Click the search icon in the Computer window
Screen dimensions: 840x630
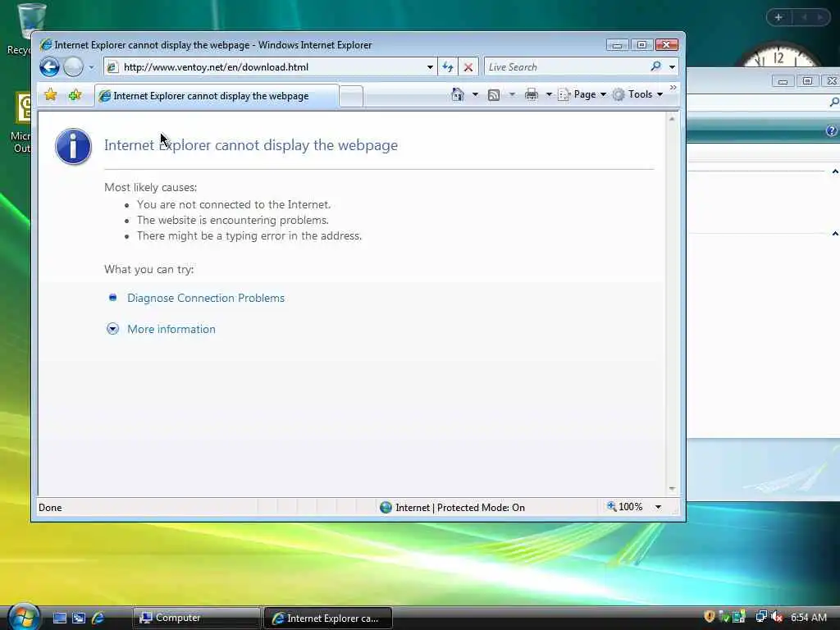[x=834, y=102]
